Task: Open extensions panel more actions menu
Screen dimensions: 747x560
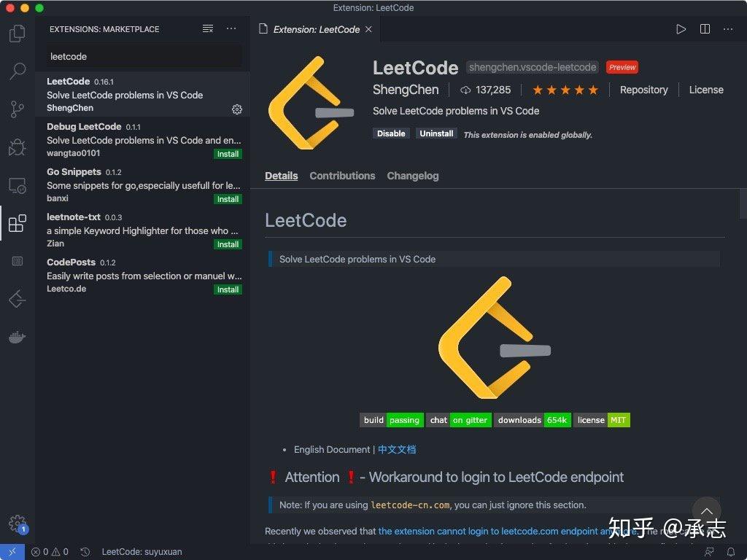Action: [231, 28]
